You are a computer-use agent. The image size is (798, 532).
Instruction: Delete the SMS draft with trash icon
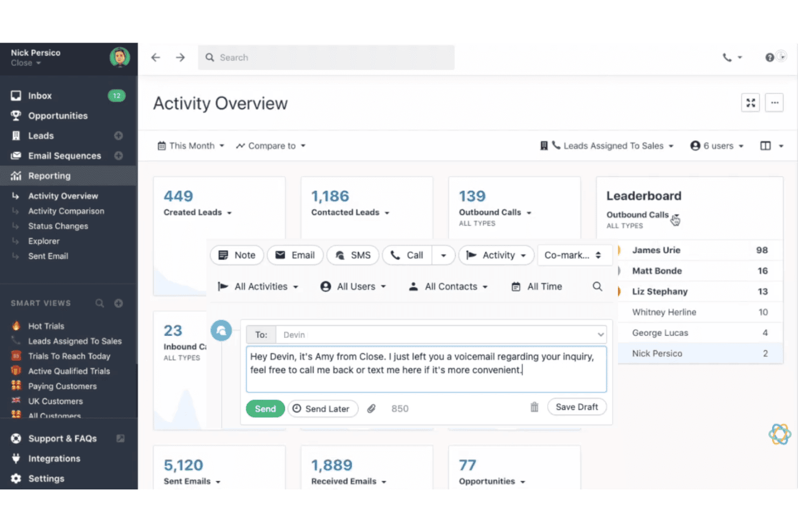click(534, 407)
